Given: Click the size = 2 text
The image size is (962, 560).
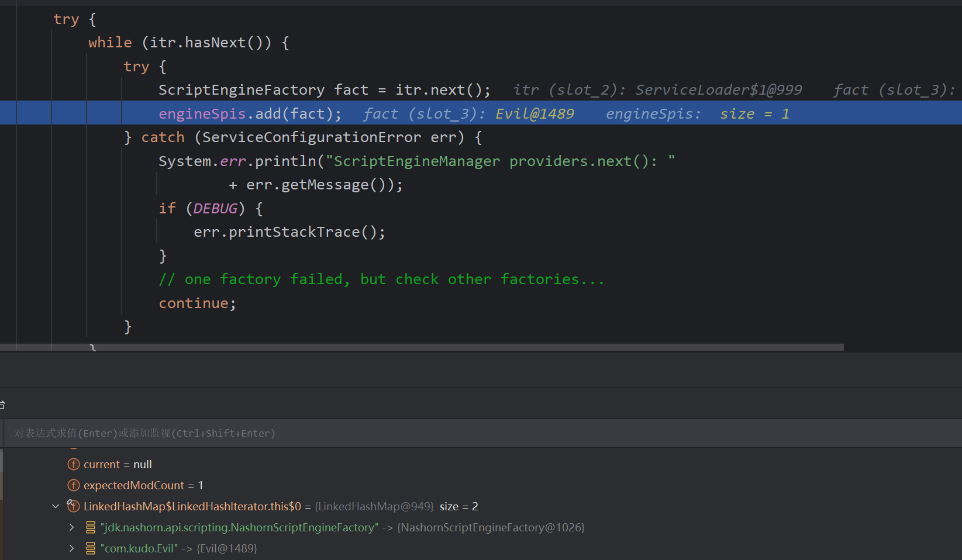Looking at the screenshot, I should tap(459, 506).
